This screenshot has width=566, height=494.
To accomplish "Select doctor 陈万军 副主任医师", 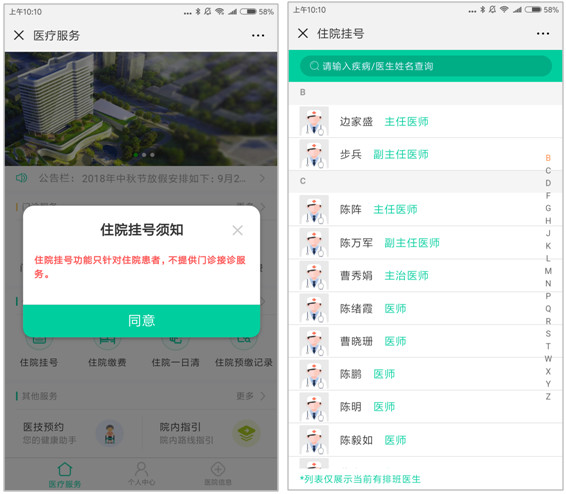I will pos(425,243).
